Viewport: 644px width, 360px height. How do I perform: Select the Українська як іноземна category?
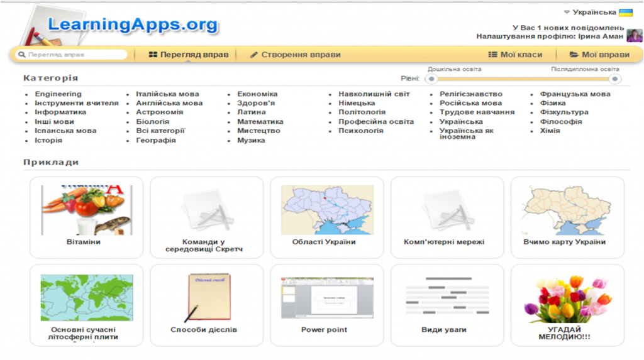pos(466,134)
